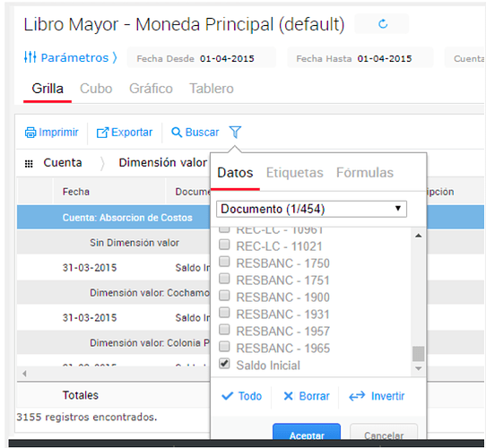Switch to the Cubo tab
Screen dimensions: 486x448
point(96,89)
